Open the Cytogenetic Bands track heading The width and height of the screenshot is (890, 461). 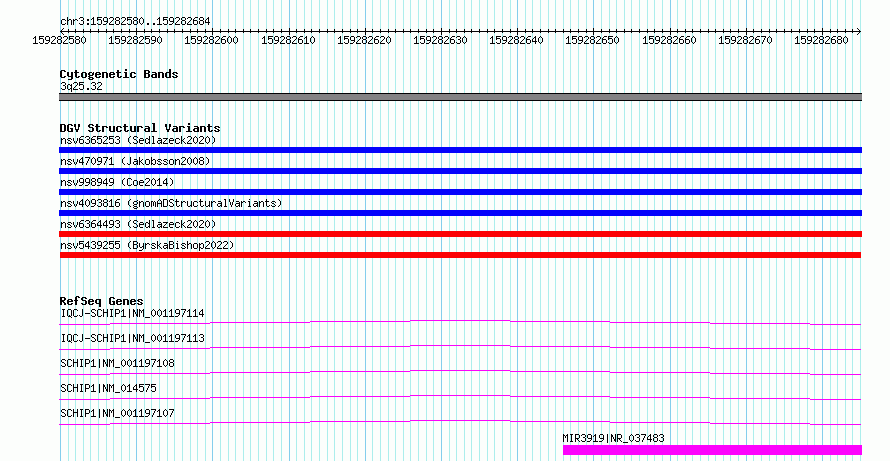(119, 74)
